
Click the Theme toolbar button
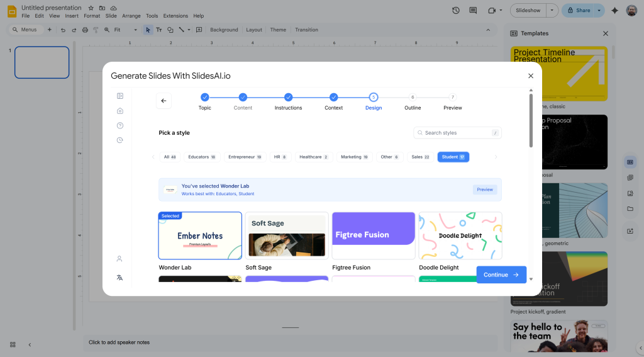(x=278, y=30)
